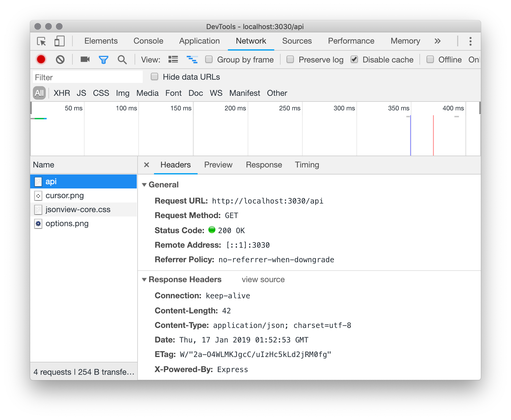The height and width of the screenshot is (420, 511).
Task: Filter requests by Manifest
Action: click(x=244, y=93)
